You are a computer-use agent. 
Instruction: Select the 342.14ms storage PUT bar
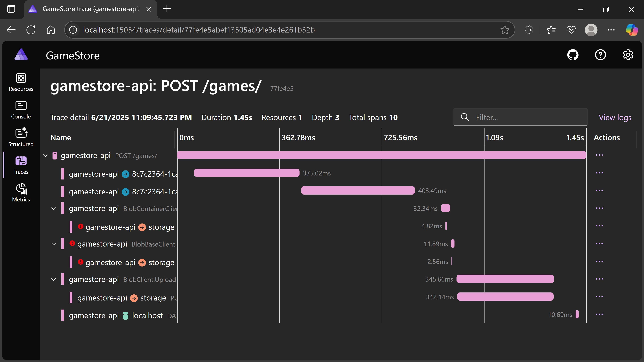tap(505, 296)
